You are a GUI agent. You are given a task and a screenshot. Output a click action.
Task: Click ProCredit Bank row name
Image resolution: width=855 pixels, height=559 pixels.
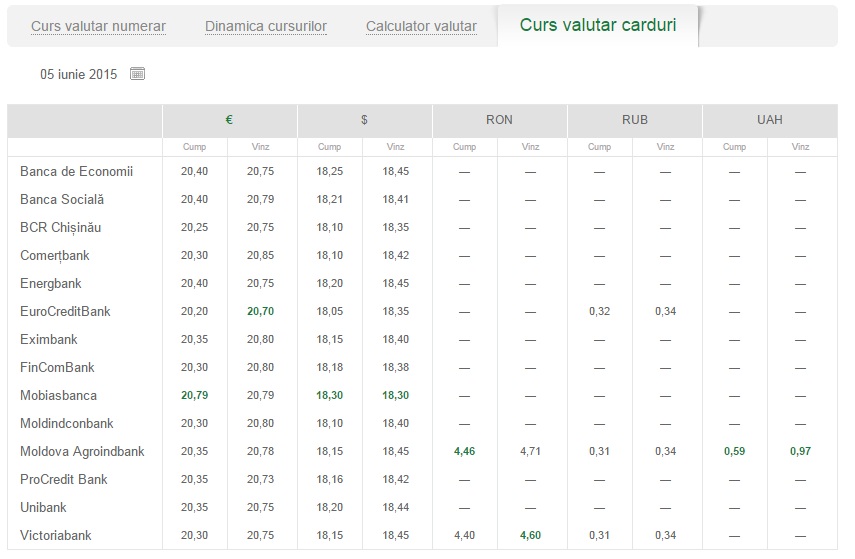point(64,479)
